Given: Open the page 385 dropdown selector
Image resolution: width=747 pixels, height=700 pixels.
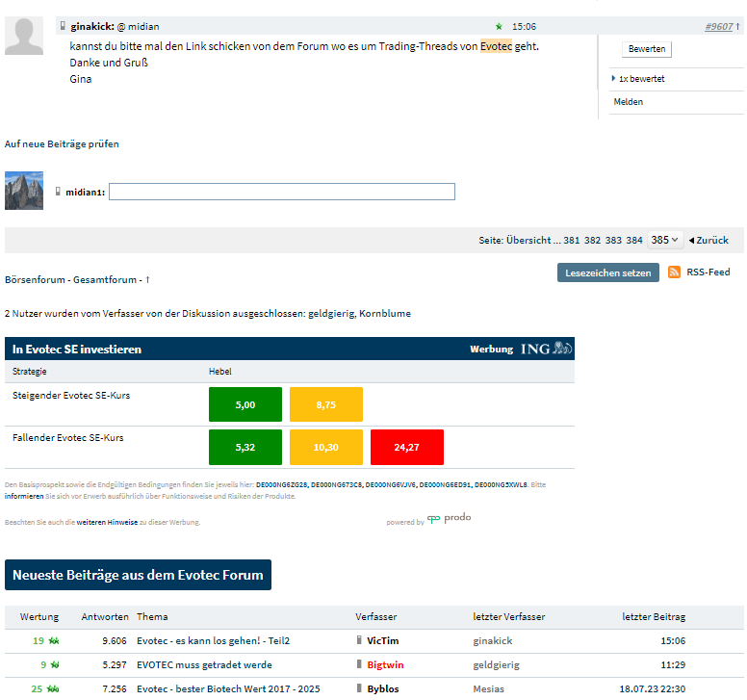Looking at the screenshot, I should pos(665,240).
